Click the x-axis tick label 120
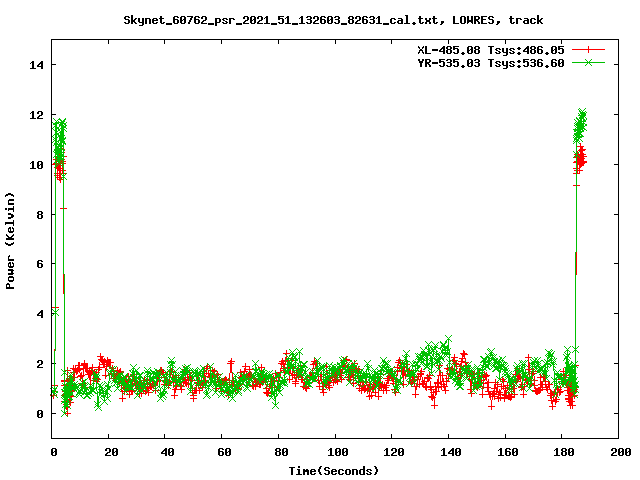The width and height of the screenshot is (640, 480). pos(394,452)
